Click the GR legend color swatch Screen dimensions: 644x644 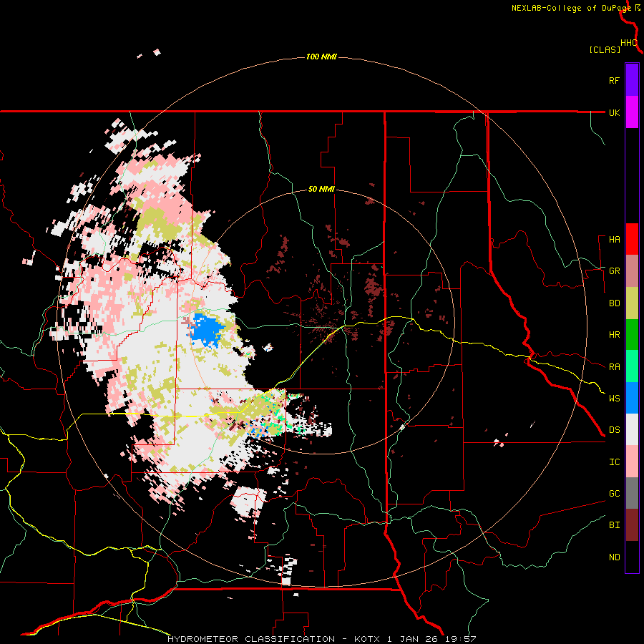(632, 271)
